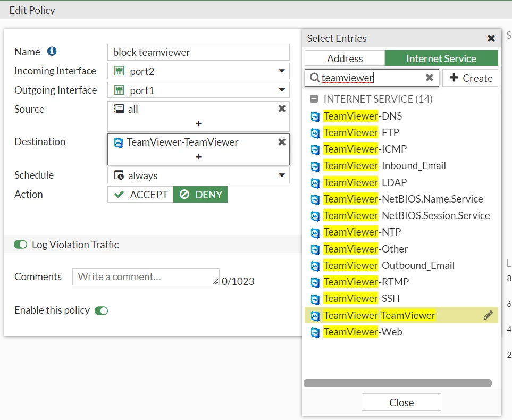Click the TeamViewer-ICMP service icon
512x420 pixels.
click(315, 149)
